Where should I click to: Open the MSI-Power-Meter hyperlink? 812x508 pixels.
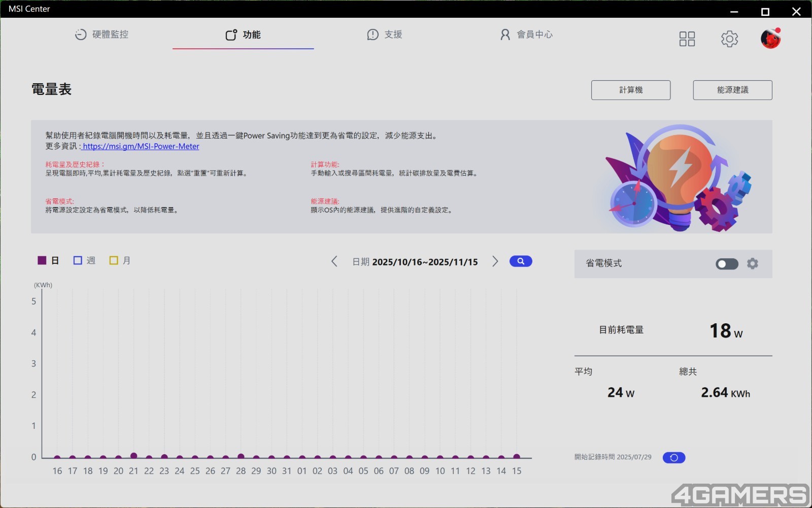(x=141, y=147)
